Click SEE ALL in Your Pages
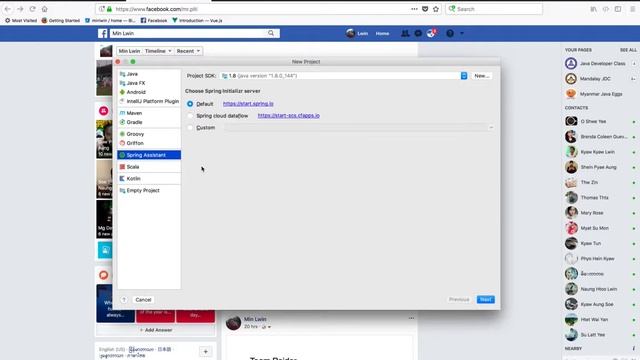 click(x=628, y=50)
